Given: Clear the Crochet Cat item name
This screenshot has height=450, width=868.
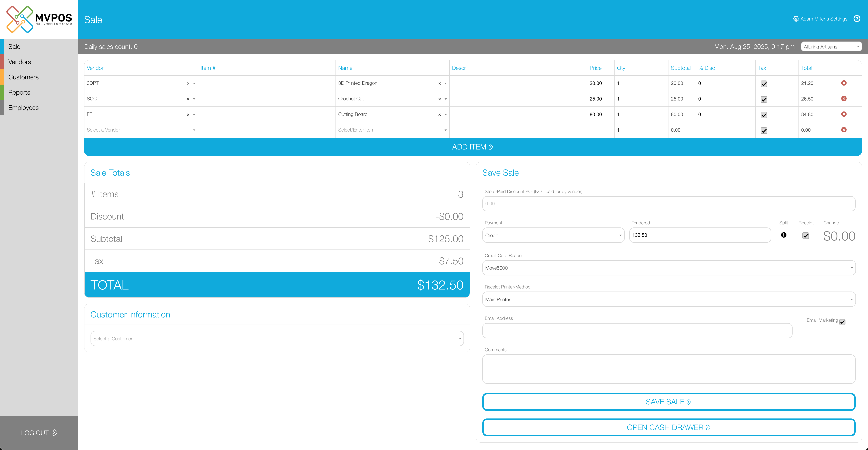Looking at the screenshot, I should tap(439, 99).
